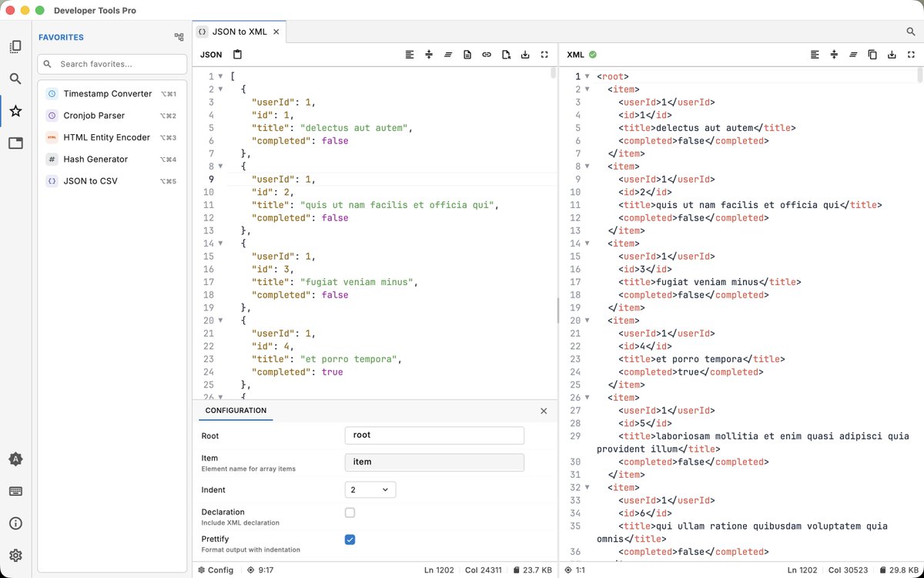The width and height of the screenshot is (924, 578).
Task: Expand JSON panel to fullscreen
Action: [x=544, y=55]
